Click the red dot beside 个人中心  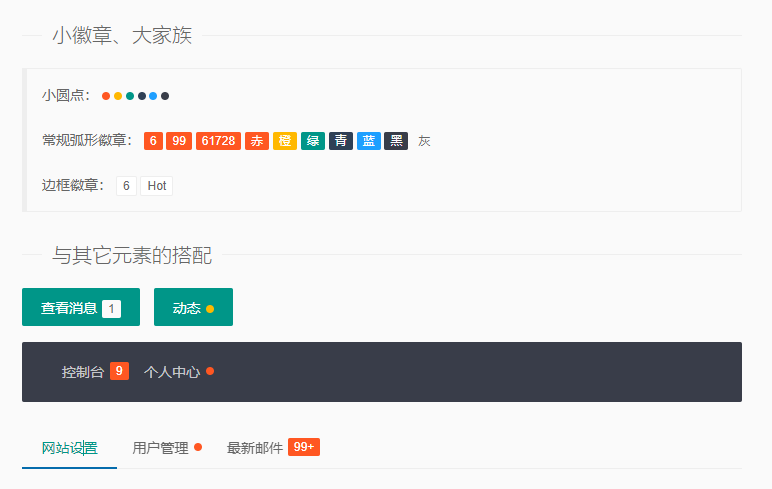(210, 371)
